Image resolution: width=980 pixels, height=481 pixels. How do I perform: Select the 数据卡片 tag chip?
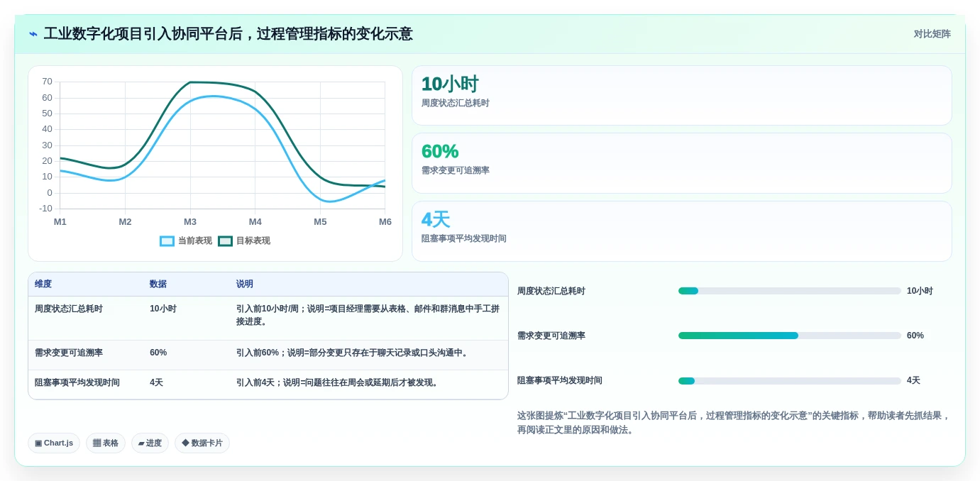[x=202, y=443]
